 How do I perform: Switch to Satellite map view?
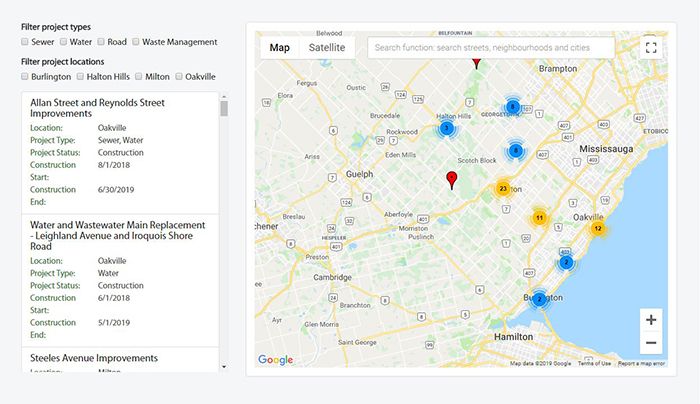327,47
